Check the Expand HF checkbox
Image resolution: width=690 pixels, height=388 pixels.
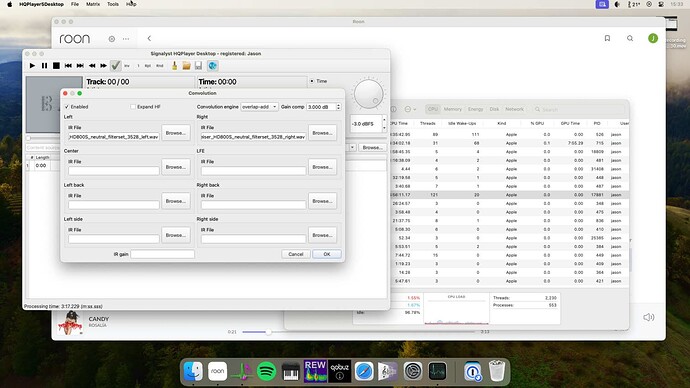(x=133, y=107)
